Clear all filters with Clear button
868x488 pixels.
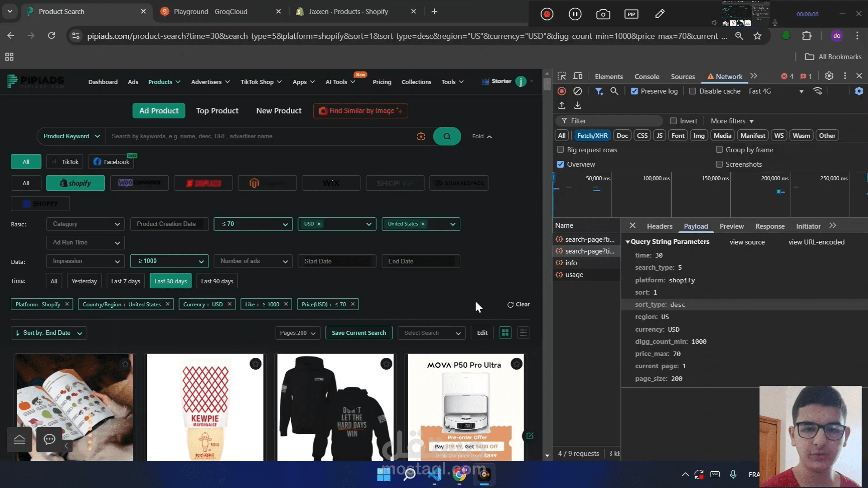coord(519,304)
